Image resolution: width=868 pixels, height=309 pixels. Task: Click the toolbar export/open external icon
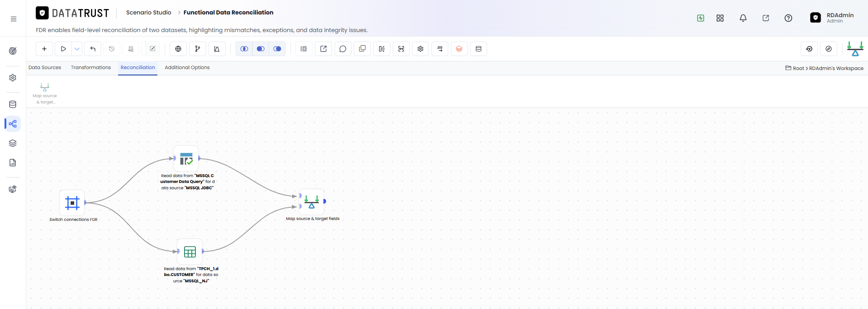tap(323, 49)
